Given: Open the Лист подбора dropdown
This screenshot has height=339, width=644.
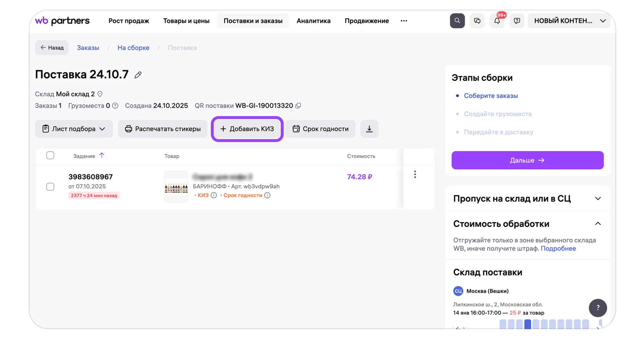Looking at the screenshot, I should [x=74, y=129].
